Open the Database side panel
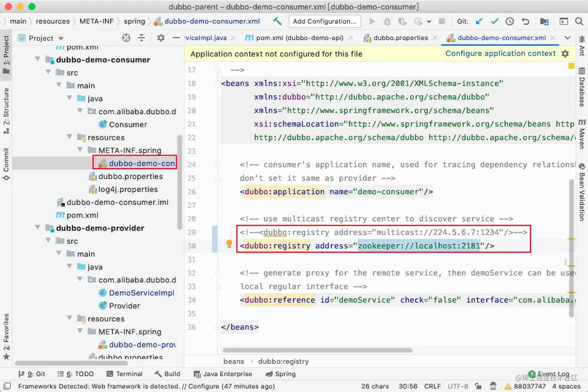Viewport: 588px width, 392px height. (582, 87)
